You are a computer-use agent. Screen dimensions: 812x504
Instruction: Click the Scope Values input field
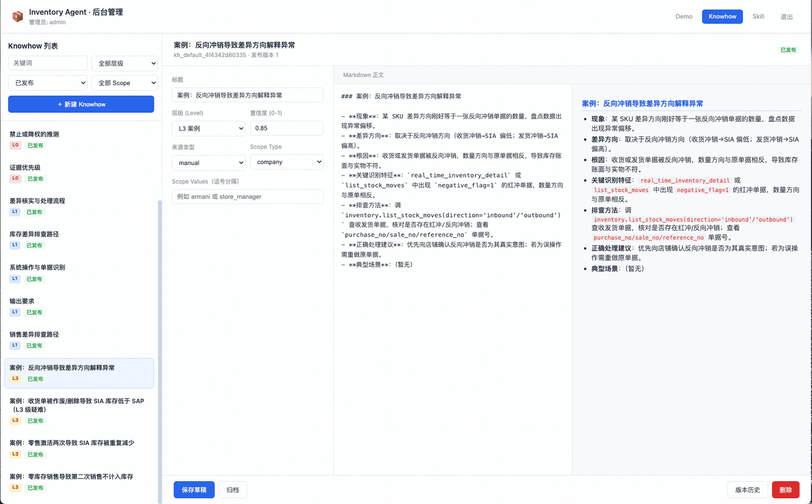[x=247, y=197]
